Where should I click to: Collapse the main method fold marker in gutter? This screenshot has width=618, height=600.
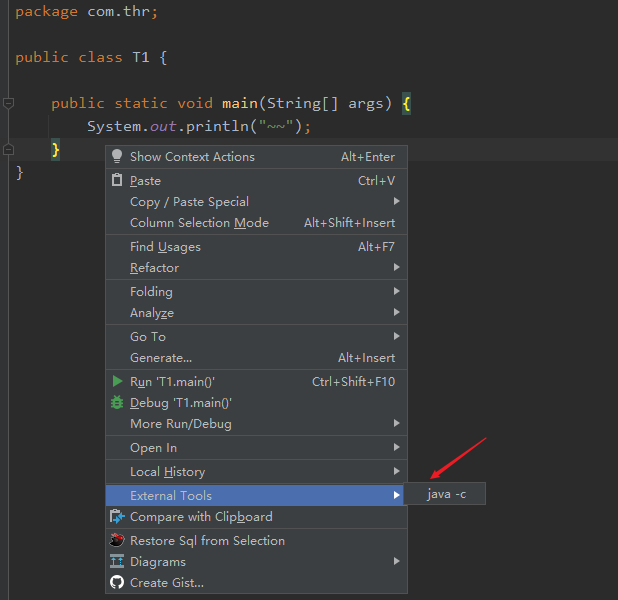pos(8,103)
